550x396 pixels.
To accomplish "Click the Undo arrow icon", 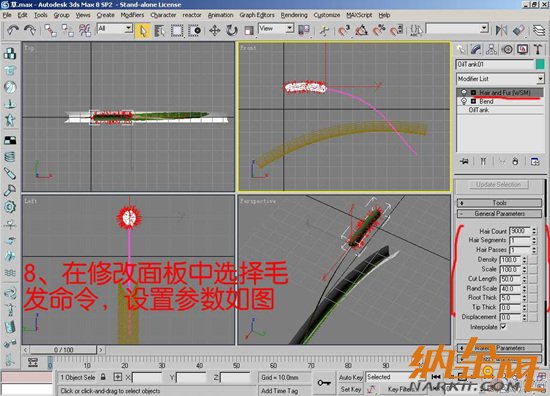I will click(13, 31).
